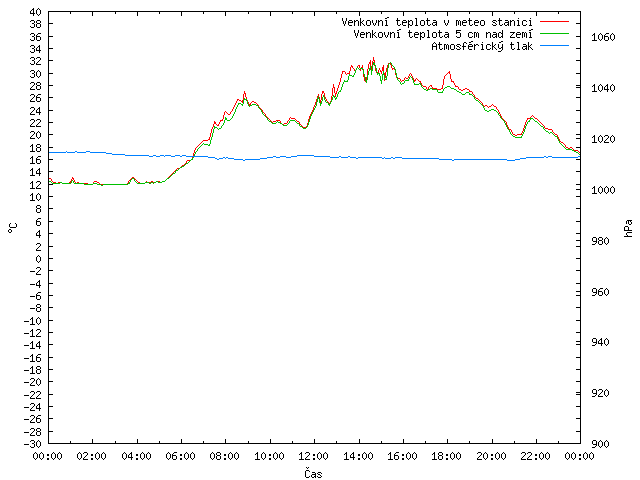The width and height of the screenshot is (640, 480).
Task: Click the pressure tick label '940'
Action: click(600, 342)
